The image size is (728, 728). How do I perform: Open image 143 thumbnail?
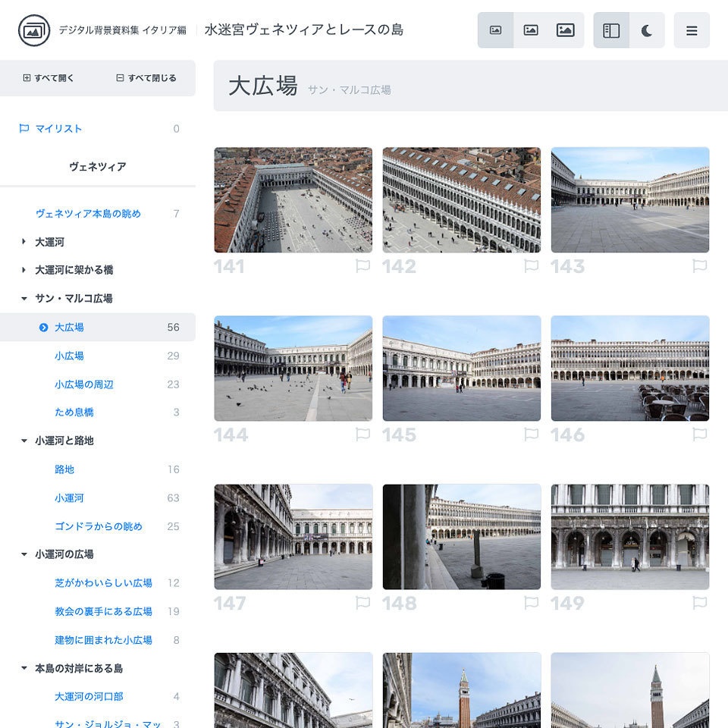(630, 200)
